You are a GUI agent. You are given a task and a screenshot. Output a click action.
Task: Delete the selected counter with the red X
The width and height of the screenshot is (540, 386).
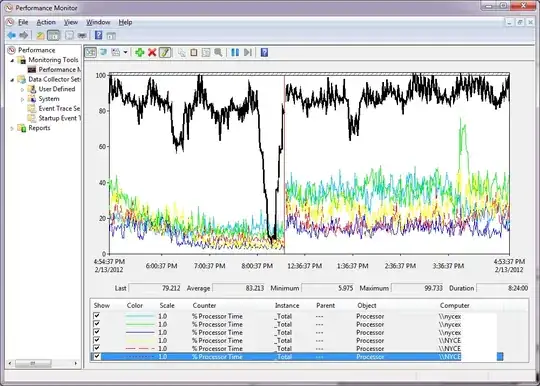[x=152, y=52]
